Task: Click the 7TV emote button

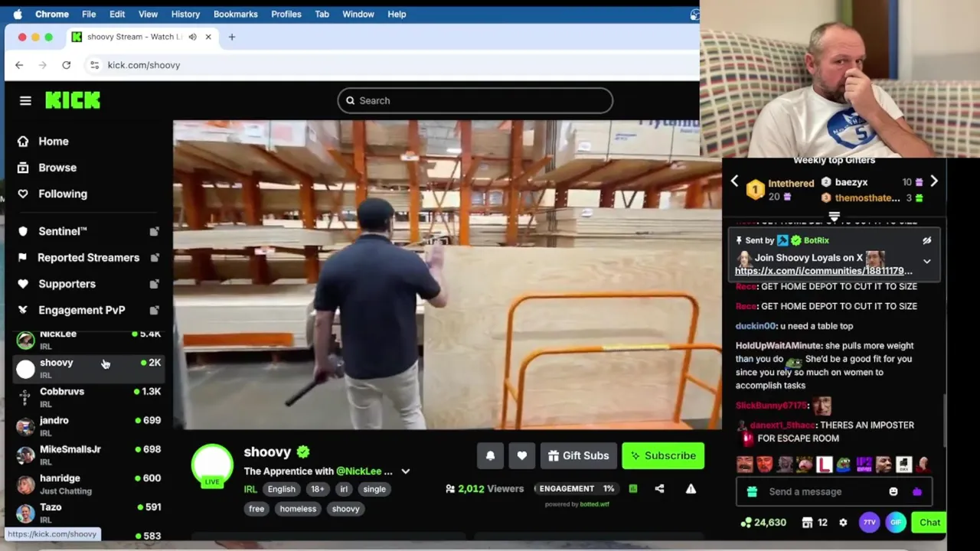Action: (869, 523)
